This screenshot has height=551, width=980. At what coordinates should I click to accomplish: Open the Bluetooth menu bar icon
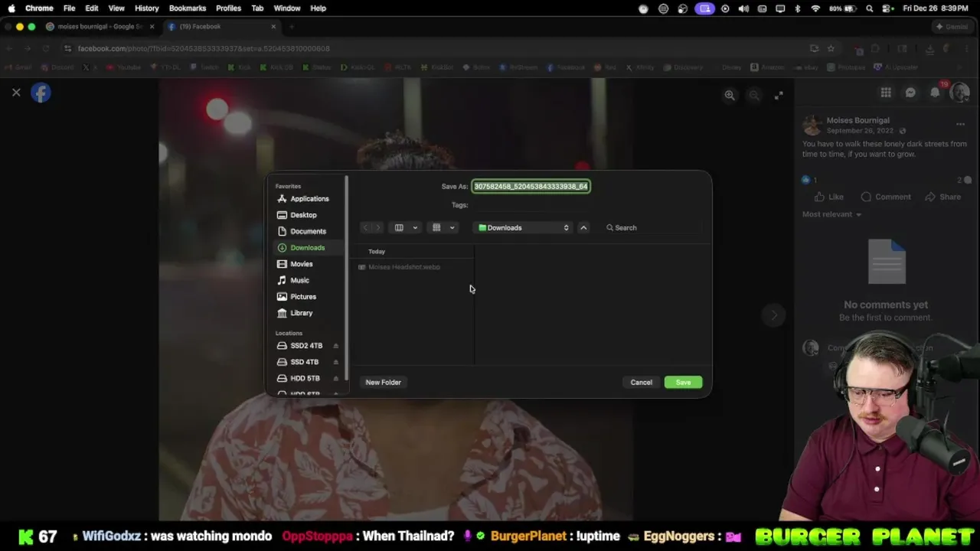pyautogui.click(x=797, y=8)
